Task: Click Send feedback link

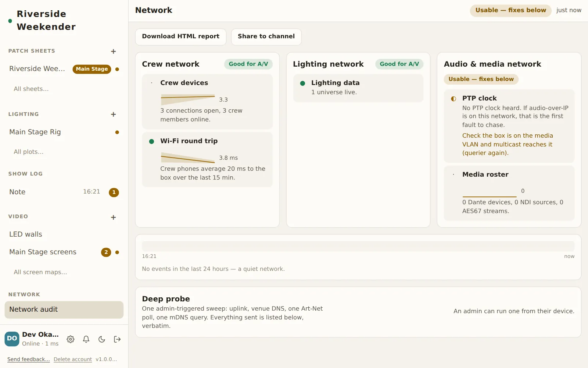Action: pyautogui.click(x=29, y=359)
